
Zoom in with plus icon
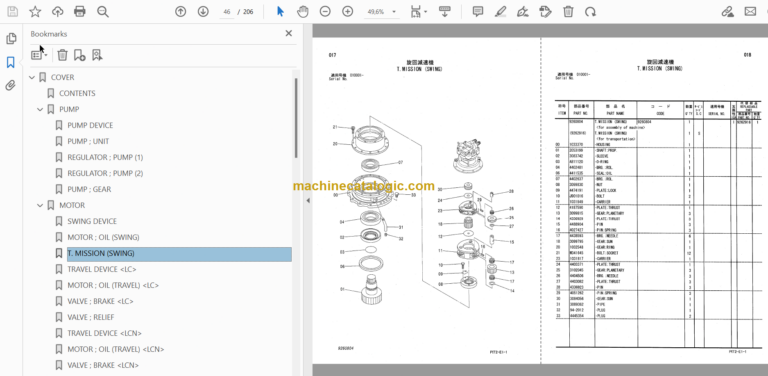[x=347, y=12]
